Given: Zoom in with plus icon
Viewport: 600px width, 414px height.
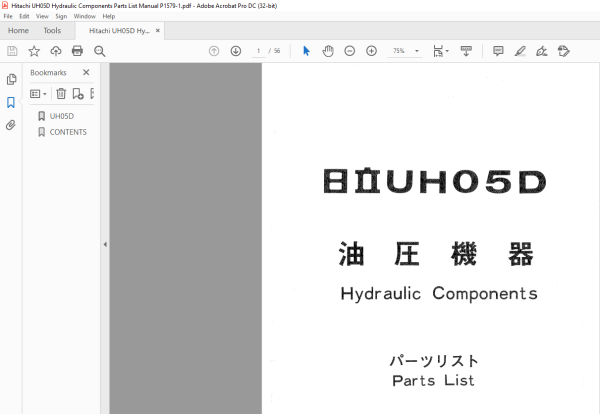Looking at the screenshot, I should point(371,51).
